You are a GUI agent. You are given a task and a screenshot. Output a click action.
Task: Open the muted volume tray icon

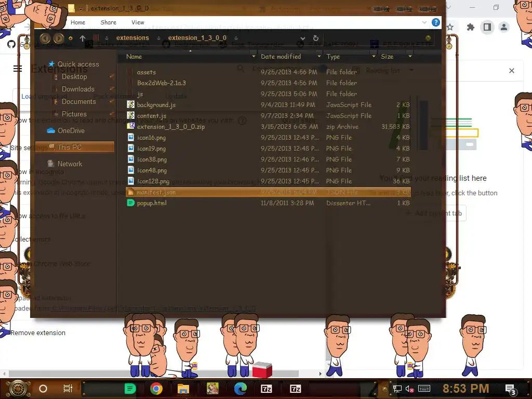click(x=409, y=389)
